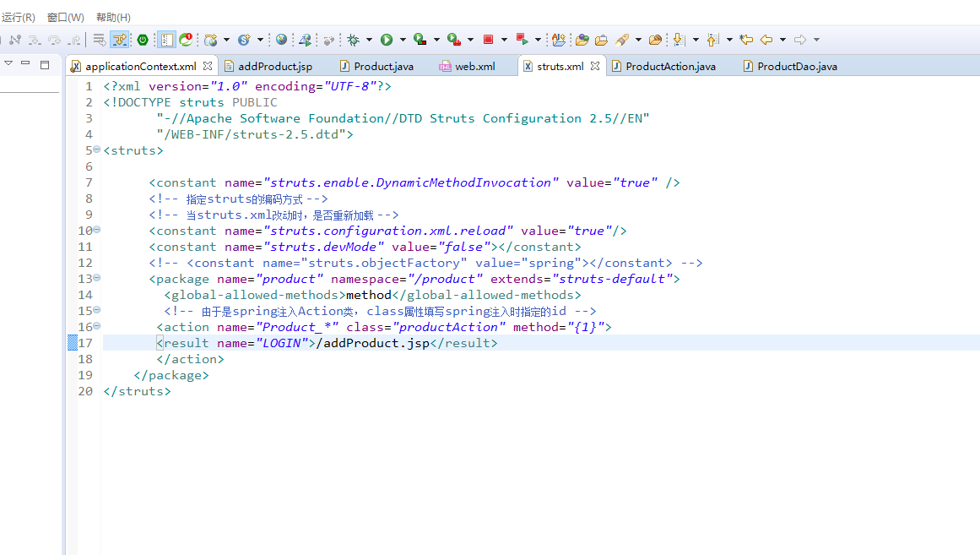
Task: Click the Open Type folder icon
Action: (582, 40)
